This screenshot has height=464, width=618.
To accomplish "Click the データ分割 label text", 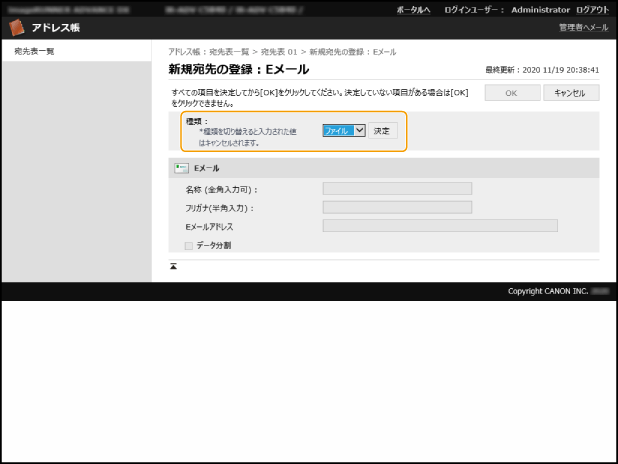I will pyautogui.click(x=213, y=245).
